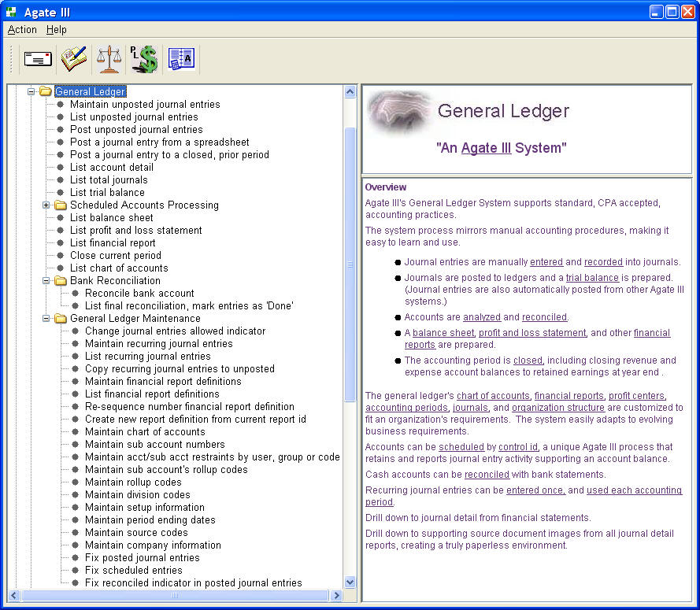The height and width of the screenshot is (610, 700).
Task: Select 'Maintain division codes'
Action: 138,495
